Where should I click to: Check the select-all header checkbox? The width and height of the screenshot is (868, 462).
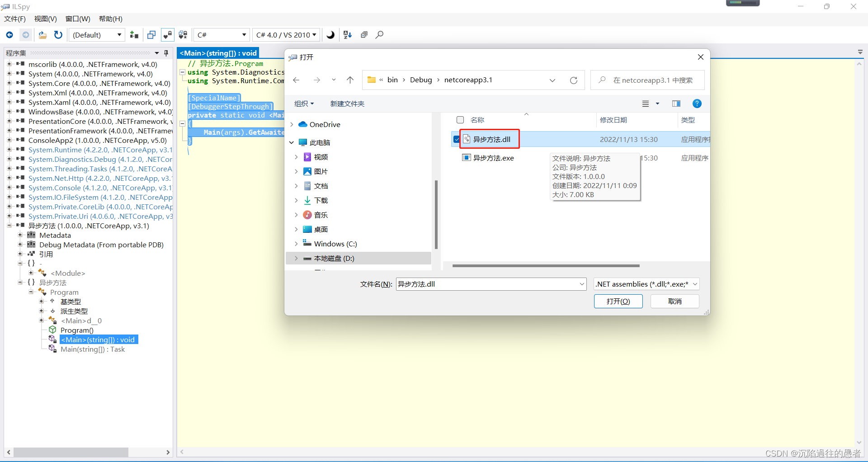tap(460, 120)
